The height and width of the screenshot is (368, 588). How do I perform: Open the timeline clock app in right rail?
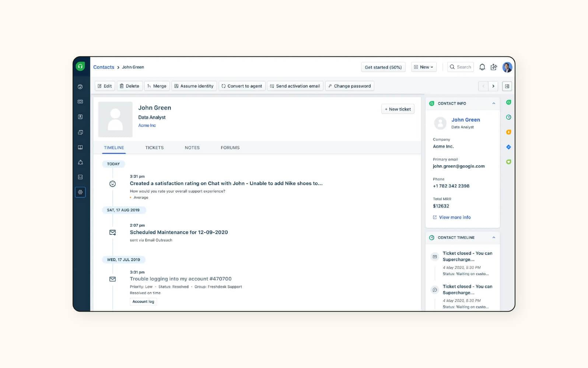coord(508,117)
